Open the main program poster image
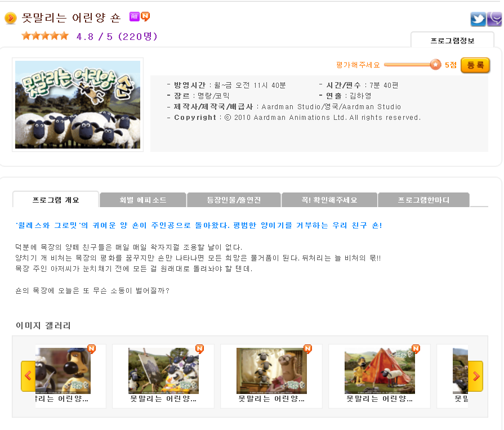This screenshot has height=430, width=504. [x=78, y=105]
